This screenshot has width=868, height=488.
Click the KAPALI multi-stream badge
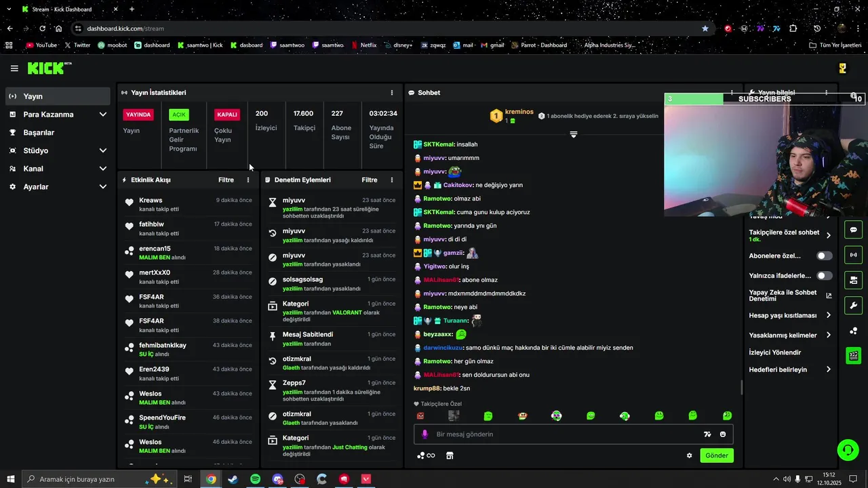(x=227, y=115)
